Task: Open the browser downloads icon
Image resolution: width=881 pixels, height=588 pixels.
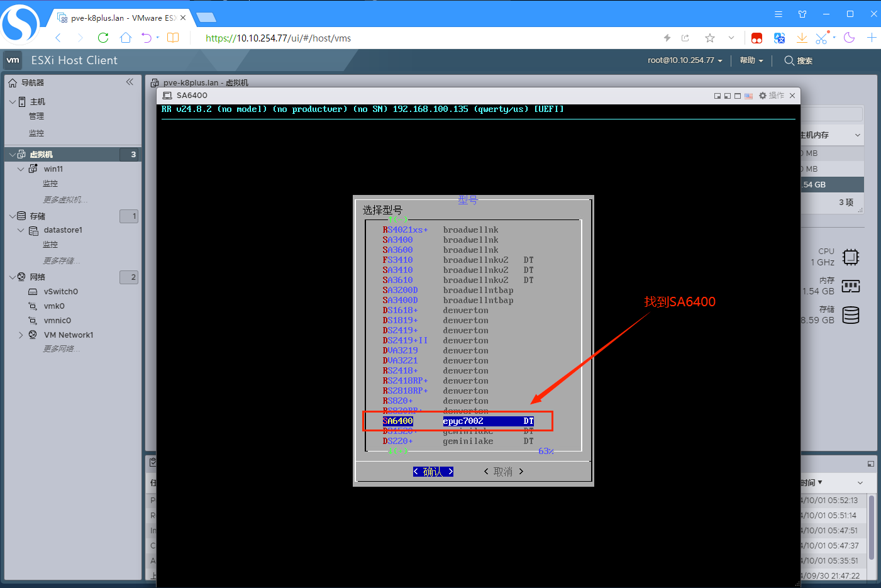Action: (802, 38)
